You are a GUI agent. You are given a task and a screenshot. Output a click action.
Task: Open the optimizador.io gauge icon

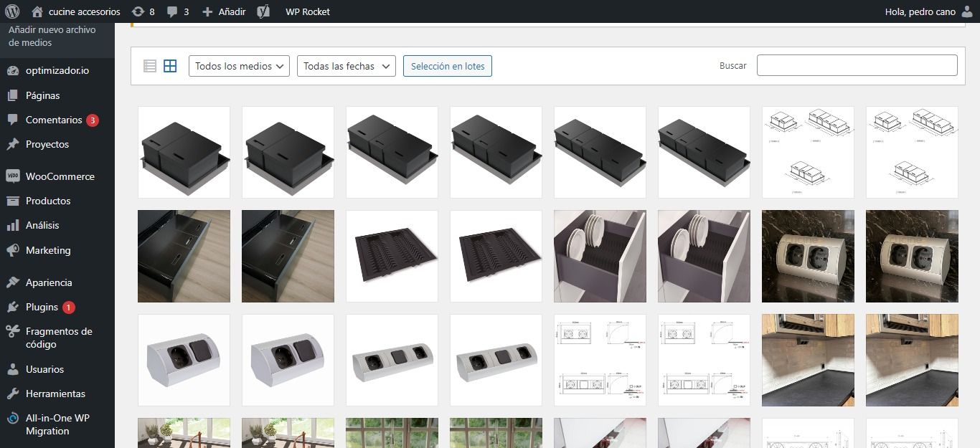tap(13, 70)
